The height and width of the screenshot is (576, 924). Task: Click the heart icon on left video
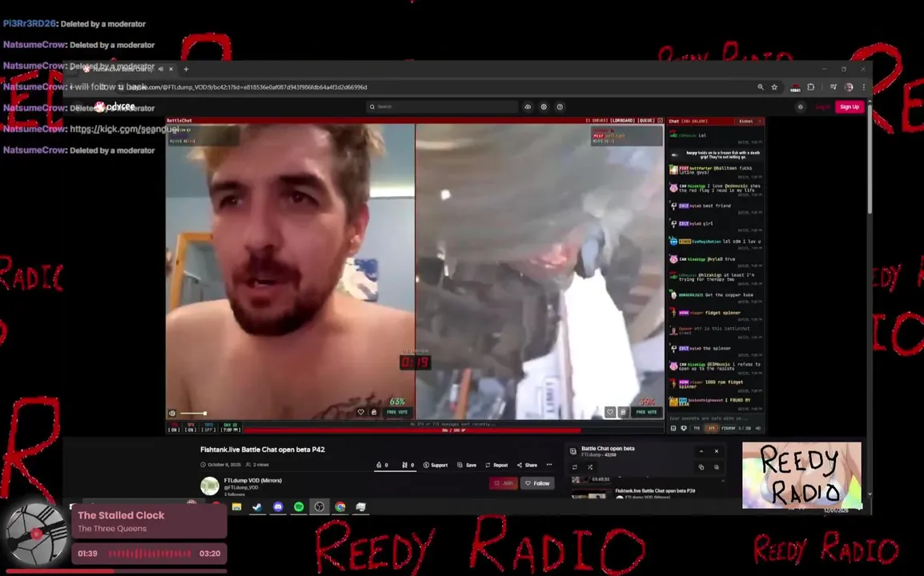pyautogui.click(x=360, y=412)
